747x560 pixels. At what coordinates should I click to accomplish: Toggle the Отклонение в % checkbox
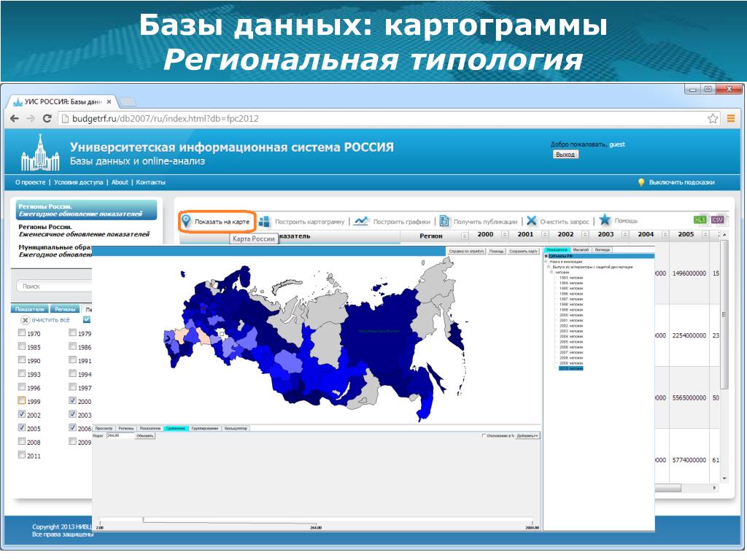coord(484,436)
